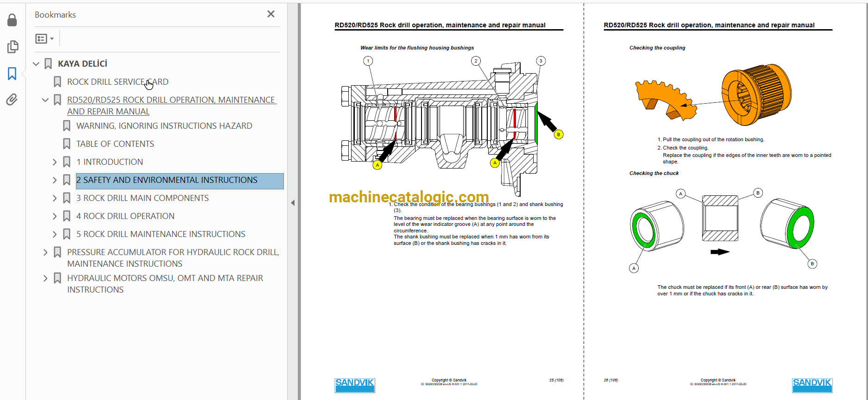Screen dimensions: 868x400
Task: Click bookmark icon beside 4 ROCK DRILL OPERATION
Action: click(67, 216)
